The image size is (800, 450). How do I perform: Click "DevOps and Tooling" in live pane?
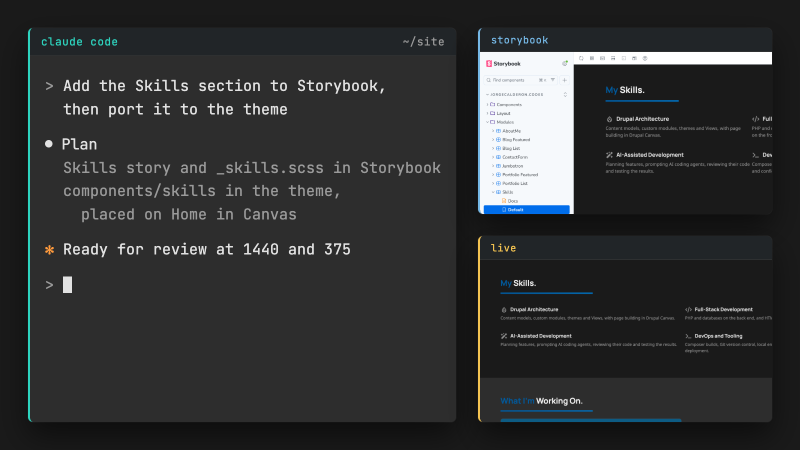click(x=718, y=336)
